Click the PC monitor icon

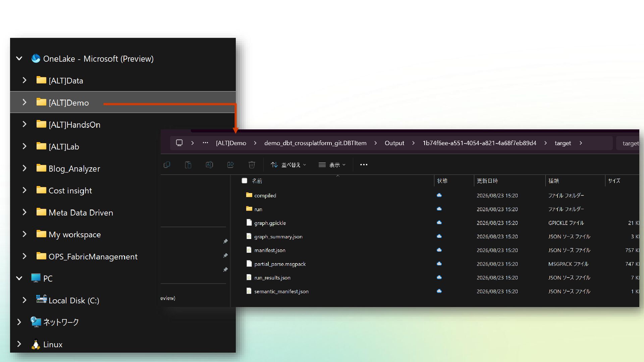point(36,278)
